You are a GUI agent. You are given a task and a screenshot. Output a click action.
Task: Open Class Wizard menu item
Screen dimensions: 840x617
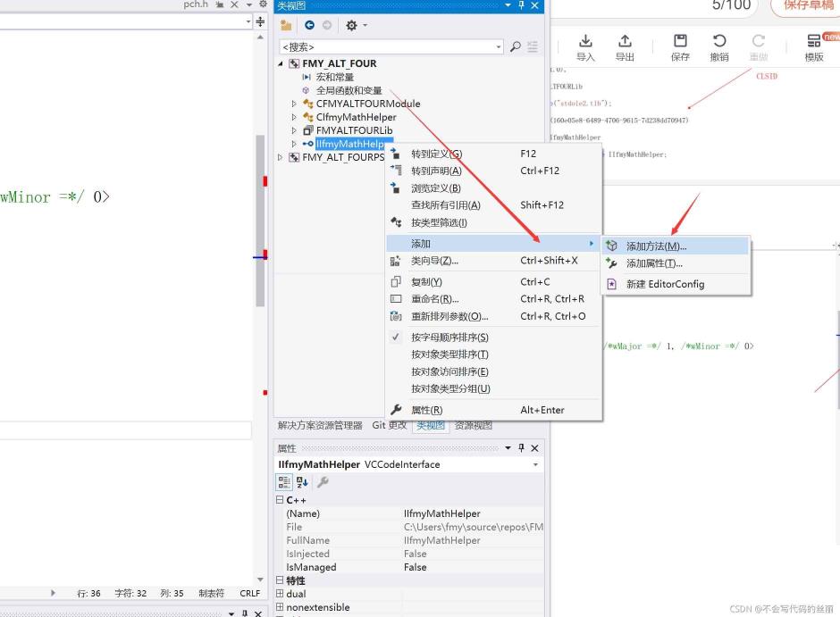[x=493, y=261]
